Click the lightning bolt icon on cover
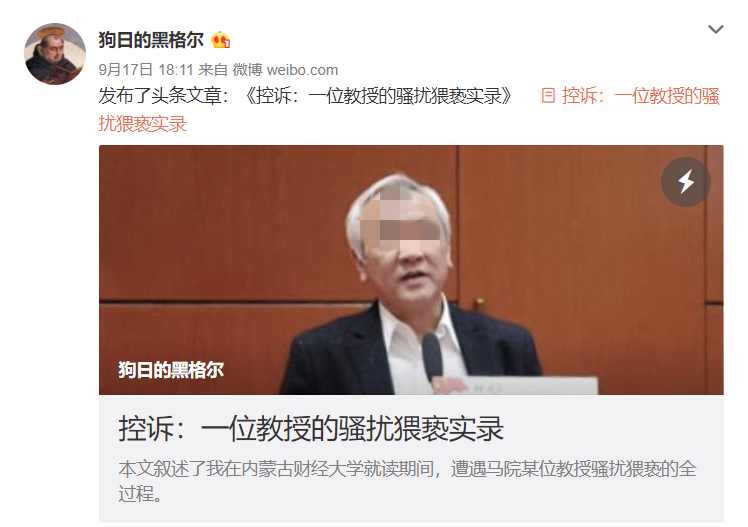Screen dimensions: 748x527 click(686, 182)
